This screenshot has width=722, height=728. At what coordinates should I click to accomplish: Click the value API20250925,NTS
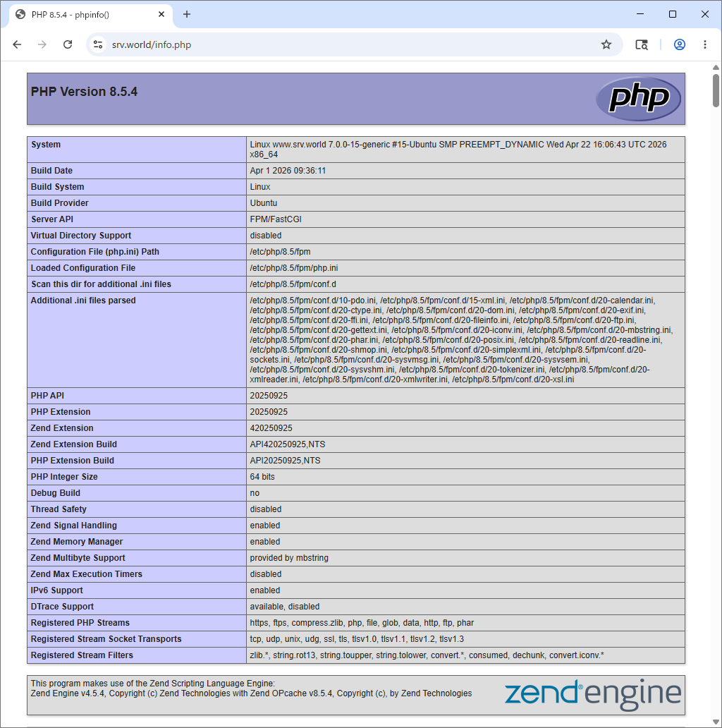(285, 461)
